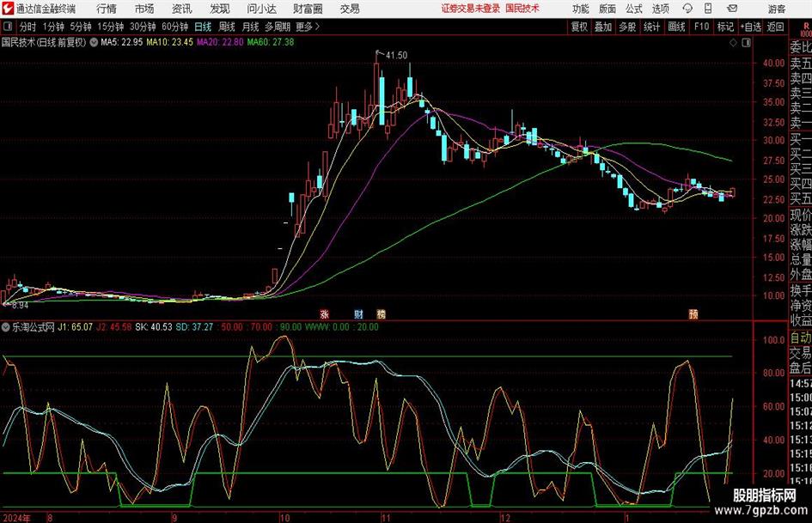Toggle the side panel icon above the price axis
This screenshot has width=812, height=523.
pos(746,43)
